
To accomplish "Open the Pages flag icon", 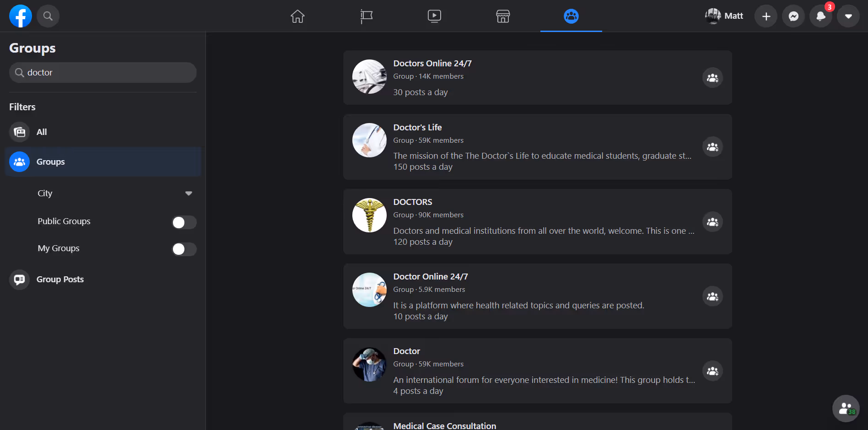I will pos(366,16).
